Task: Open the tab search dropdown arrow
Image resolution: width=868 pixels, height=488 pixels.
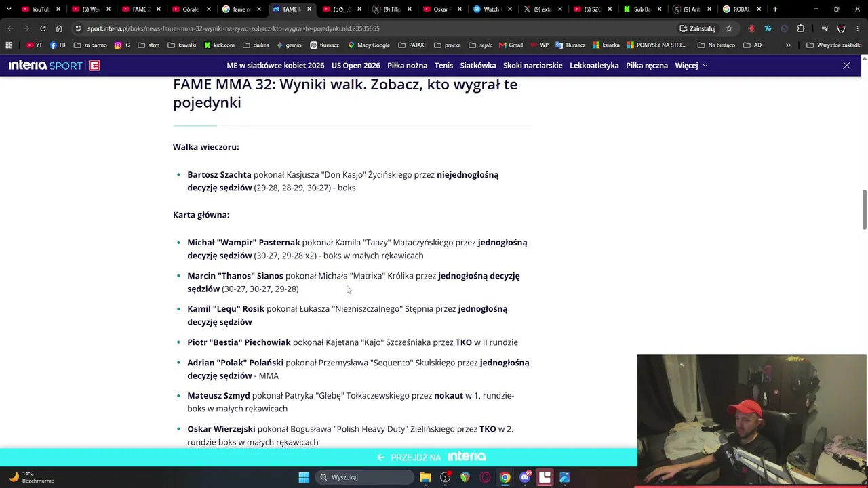Action: (9, 9)
